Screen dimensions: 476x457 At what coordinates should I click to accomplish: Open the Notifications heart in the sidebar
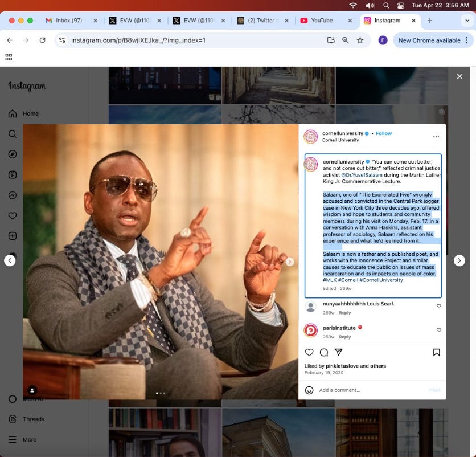(x=13, y=216)
